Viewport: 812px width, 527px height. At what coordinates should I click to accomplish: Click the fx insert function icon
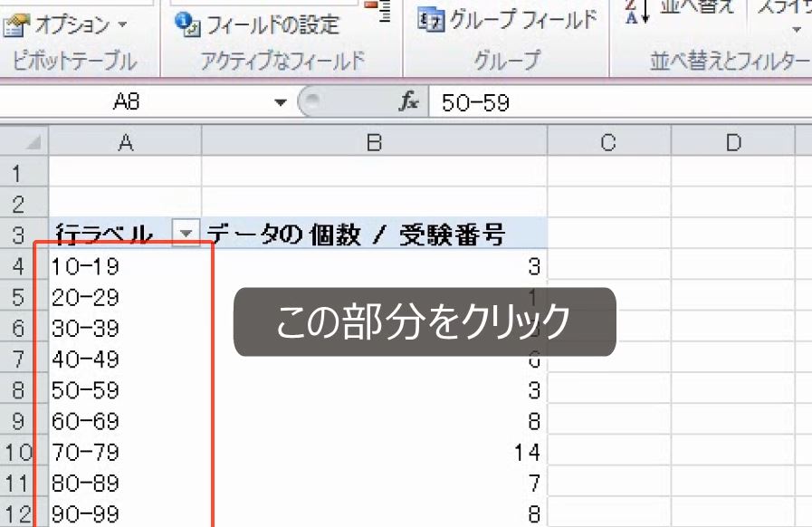408,101
